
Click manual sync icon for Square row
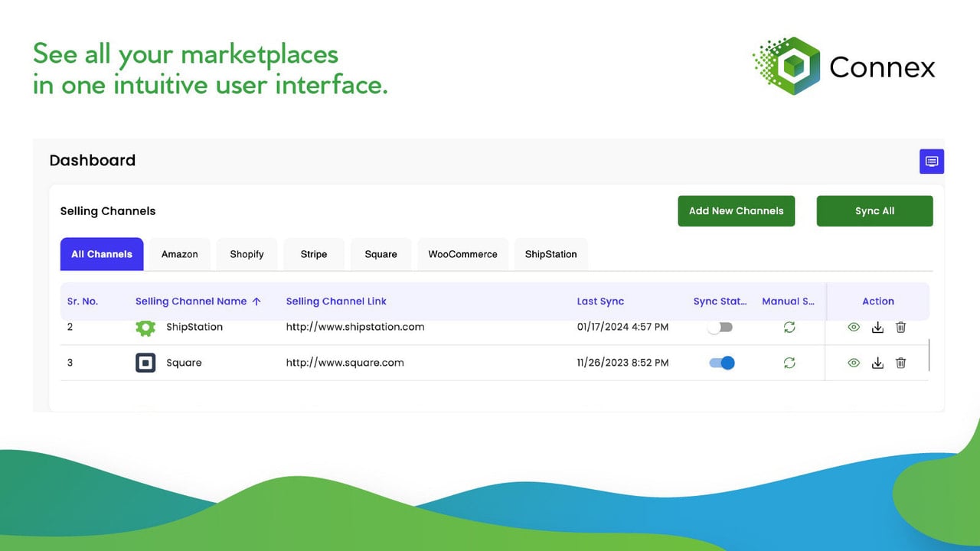[789, 363]
